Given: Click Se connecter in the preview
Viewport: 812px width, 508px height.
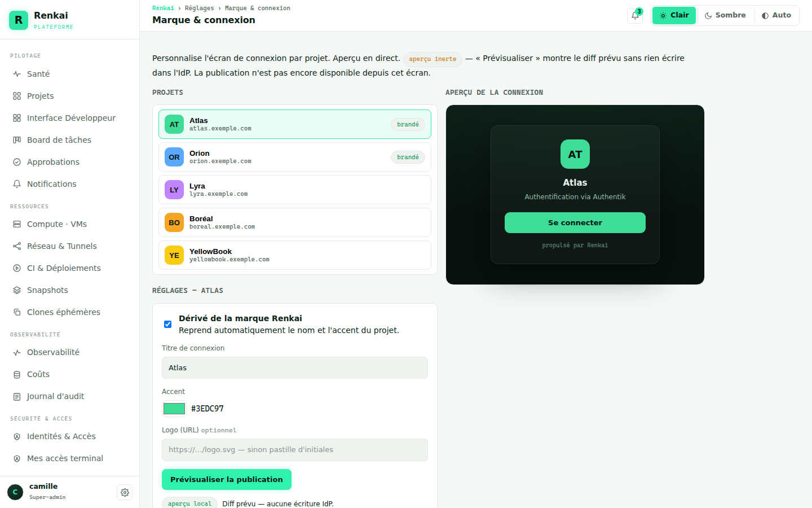Looking at the screenshot, I should tap(575, 222).
